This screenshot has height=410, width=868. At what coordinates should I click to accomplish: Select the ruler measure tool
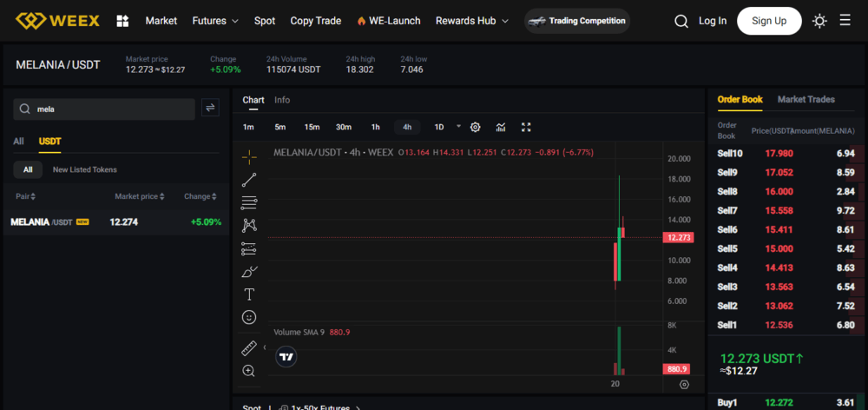point(249,348)
